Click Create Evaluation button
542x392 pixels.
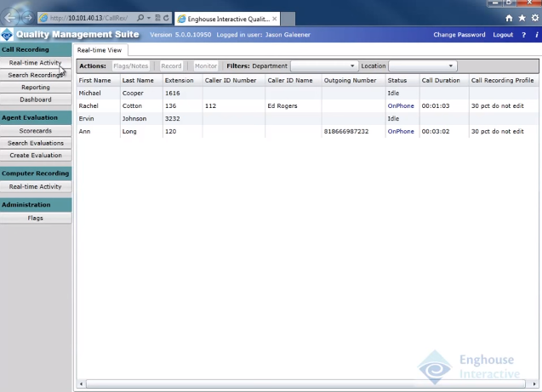[36, 155]
